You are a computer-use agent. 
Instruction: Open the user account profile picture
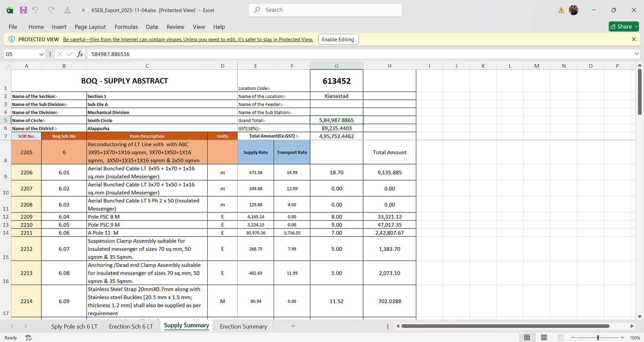point(574,10)
